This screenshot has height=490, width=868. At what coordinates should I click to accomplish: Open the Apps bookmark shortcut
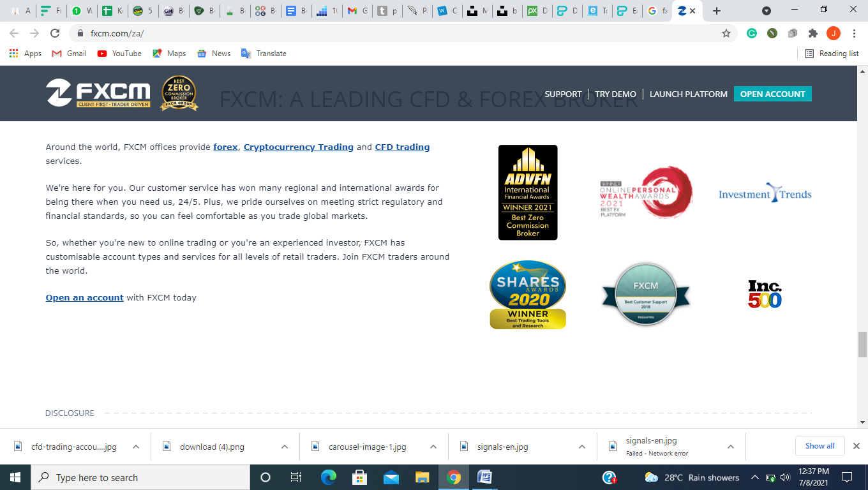26,54
